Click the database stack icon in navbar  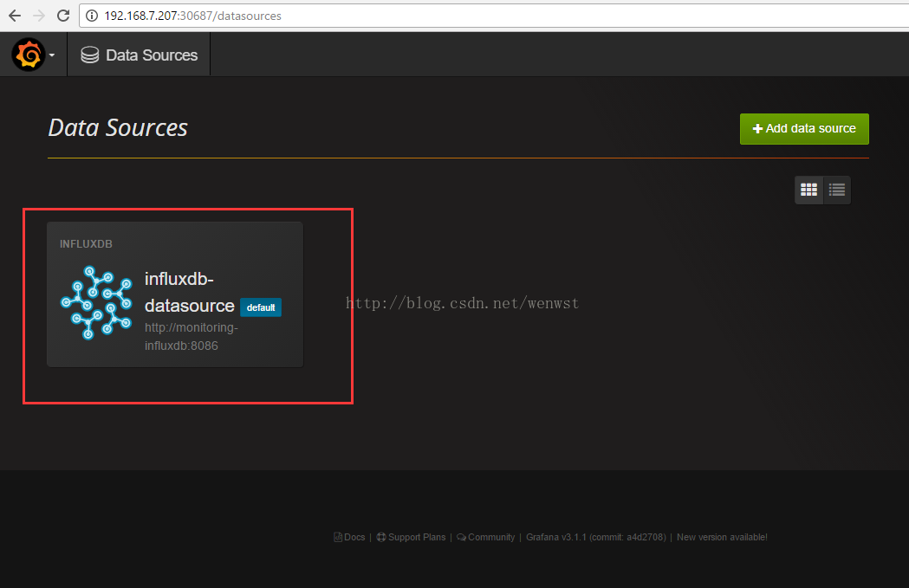tap(90, 55)
